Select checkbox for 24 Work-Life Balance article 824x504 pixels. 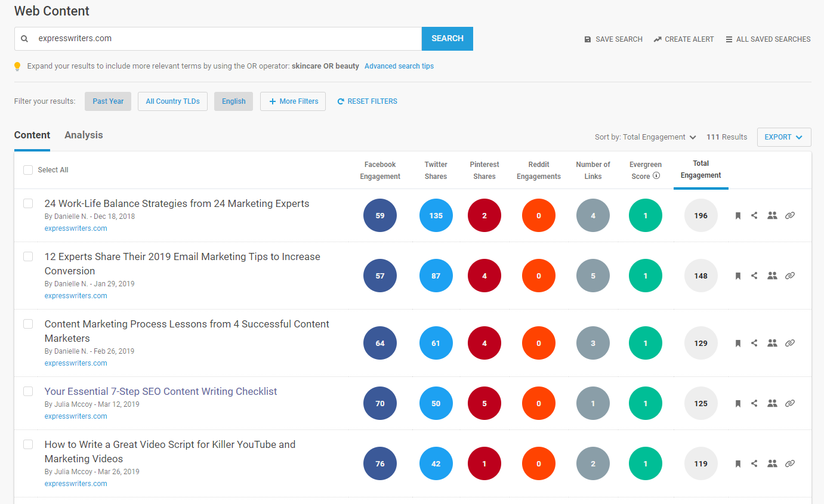[28, 203]
